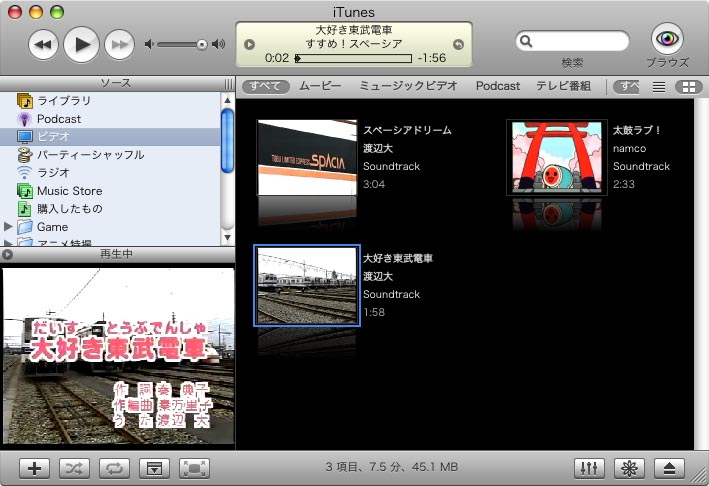Select the すべて video filter

click(265, 86)
